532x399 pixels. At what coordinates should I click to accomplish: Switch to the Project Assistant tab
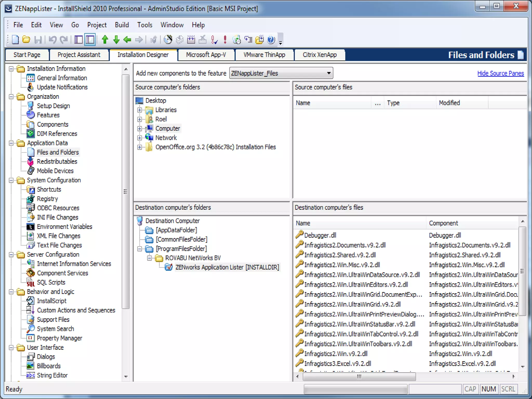pos(79,55)
